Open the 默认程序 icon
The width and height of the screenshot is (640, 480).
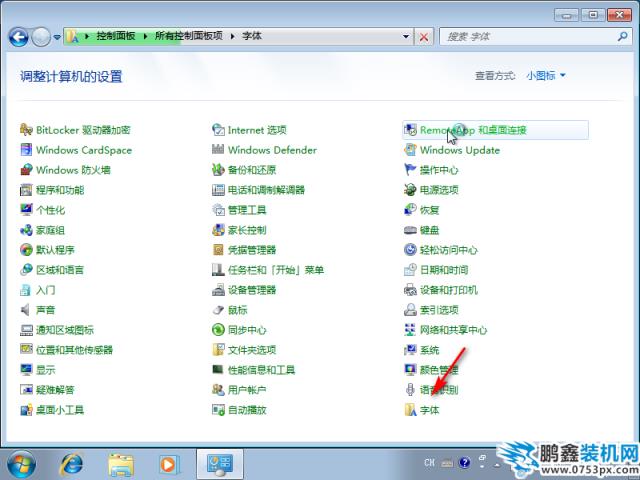pos(26,250)
